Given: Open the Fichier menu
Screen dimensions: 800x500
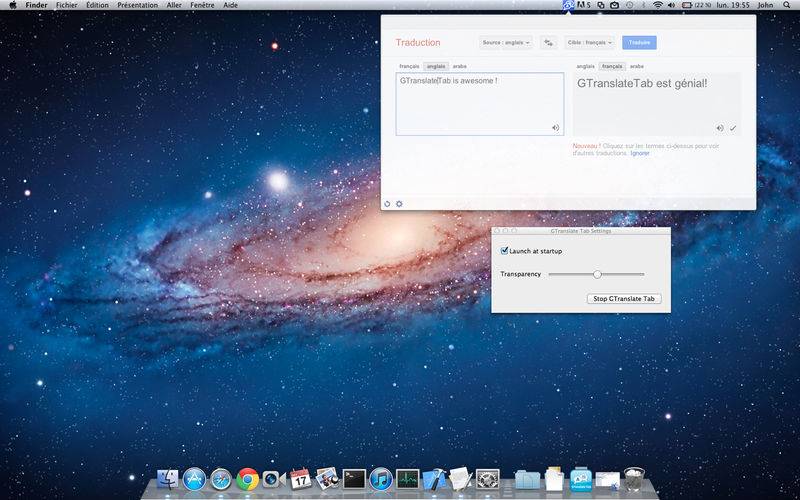Looking at the screenshot, I should pyautogui.click(x=66, y=5).
